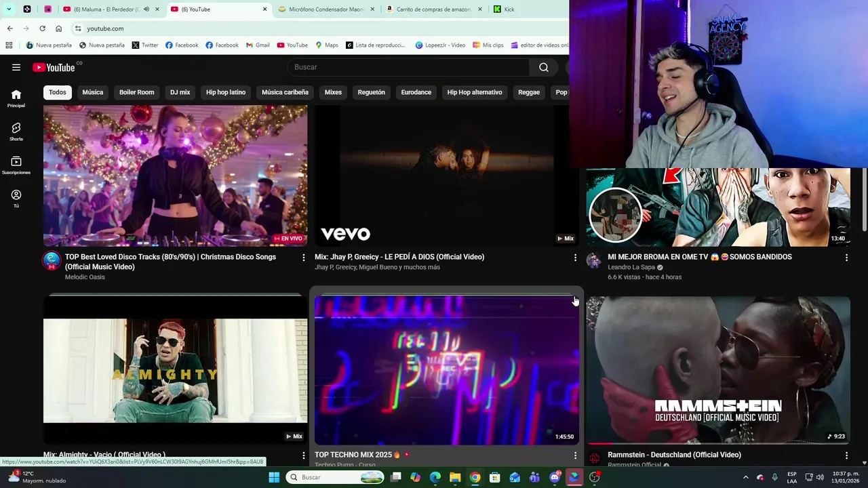Screen dimensions: 868x488
Task: Click the magnifier search button
Action: (543, 67)
